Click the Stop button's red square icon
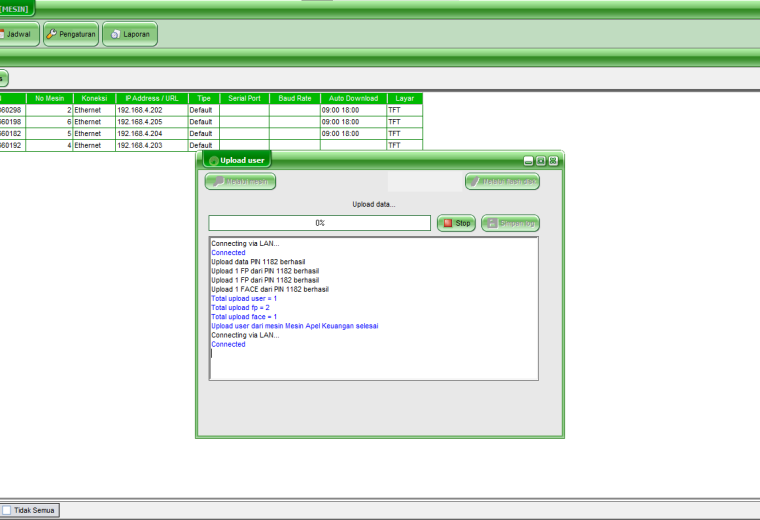The width and height of the screenshot is (760, 520). point(448,223)
